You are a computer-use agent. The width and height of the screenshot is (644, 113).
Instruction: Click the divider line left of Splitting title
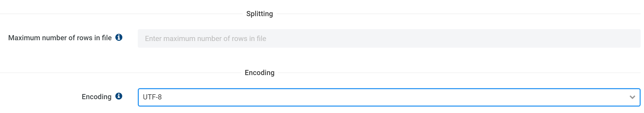(x=121, y=14)
